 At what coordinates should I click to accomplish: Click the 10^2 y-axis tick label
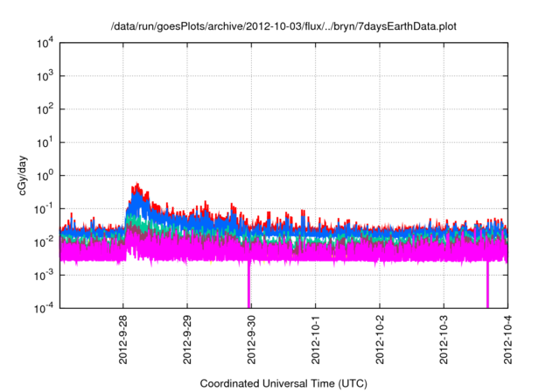[x=44, y=109]
